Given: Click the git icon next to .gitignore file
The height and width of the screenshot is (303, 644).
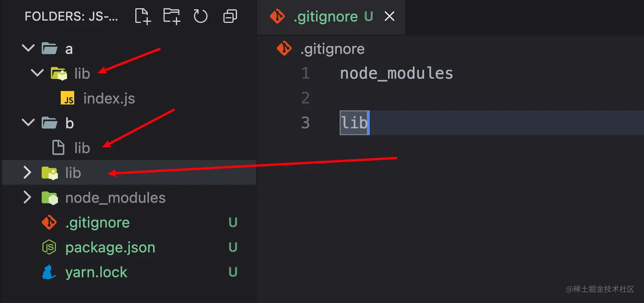Looking at the screenshot, I should tap(49, 223).
